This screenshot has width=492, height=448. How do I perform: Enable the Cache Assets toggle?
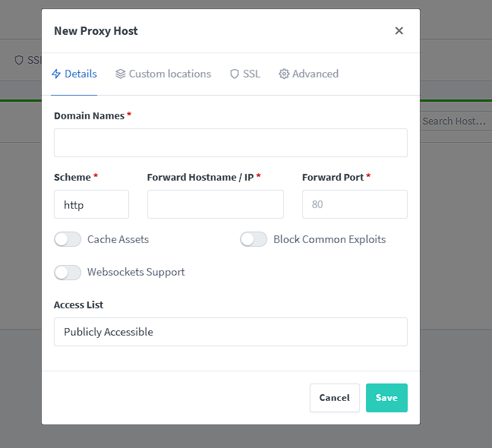click(68, 239)
